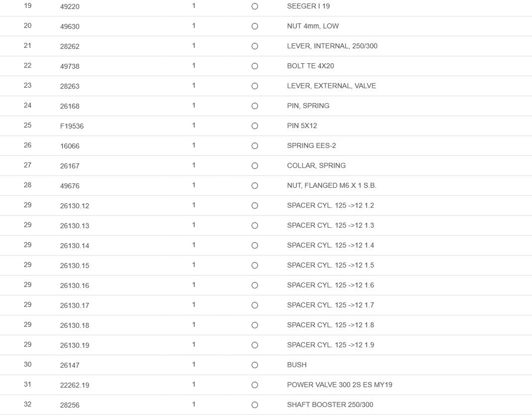Select radio for SHAFT BOOSTER 250/300
The height and width of the screenshot is (415, 532).
click(255, 405)
